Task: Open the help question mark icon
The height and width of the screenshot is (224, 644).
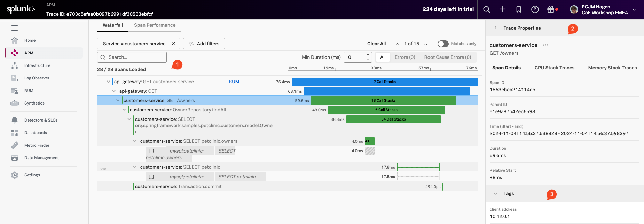Action: (x=535, y=9)
